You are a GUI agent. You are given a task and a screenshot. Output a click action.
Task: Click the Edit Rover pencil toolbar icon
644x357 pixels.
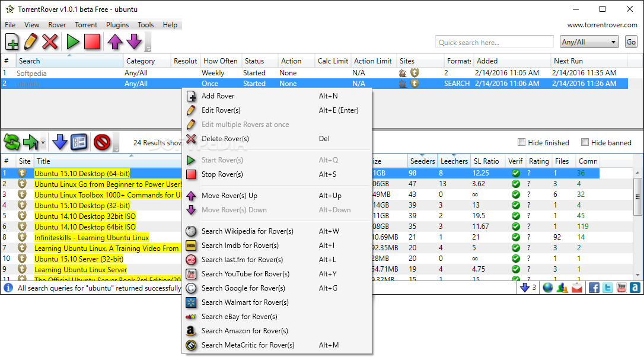31,42
